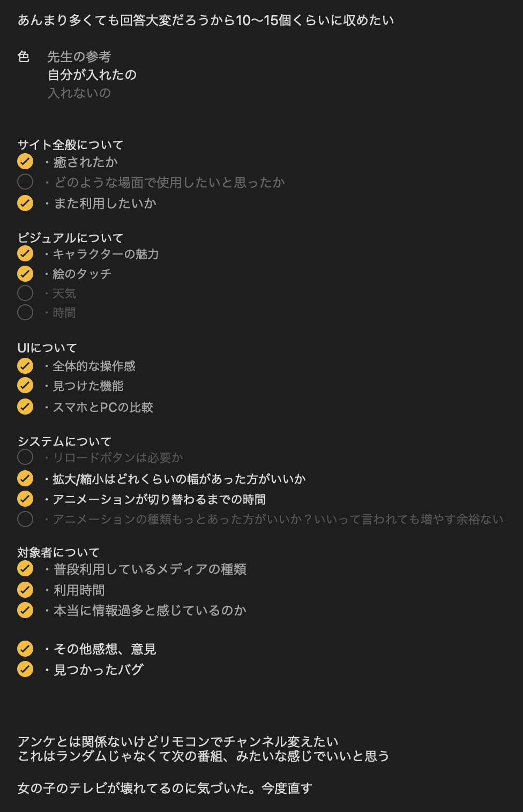This screenshot has height=812, width=523.
Task: Uncheck the 全体的な操作感 checkbox
Action: point(25,366)
